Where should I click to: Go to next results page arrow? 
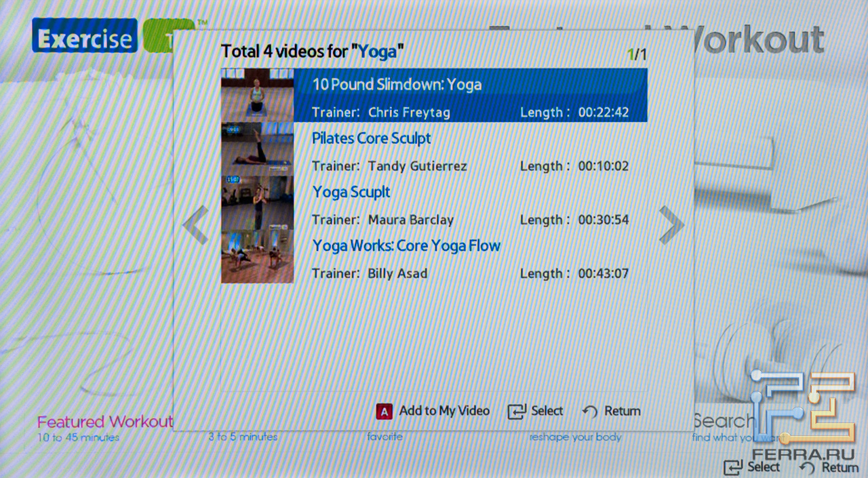pyautogui.click(x=671, y=224)
